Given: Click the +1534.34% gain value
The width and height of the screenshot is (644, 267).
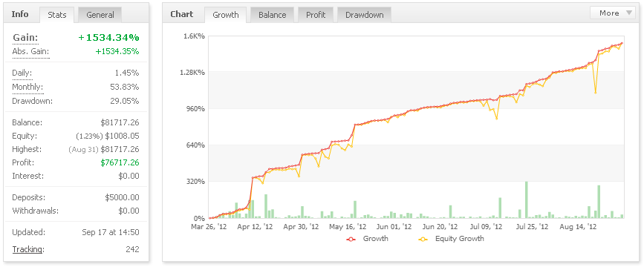Looking at the screenshot, I should pos(108,38).
